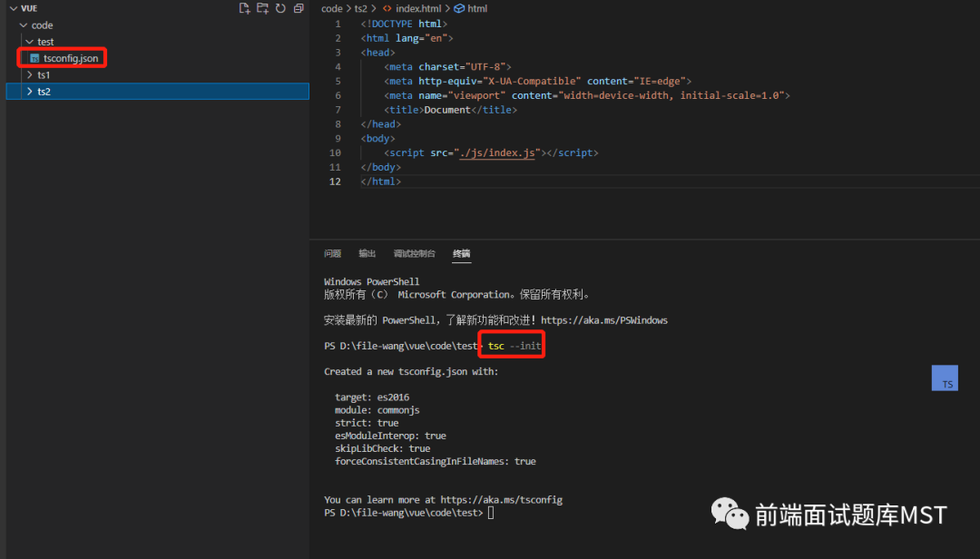Click 'target: es2016' in terminal output
The image size is (980, 559).
pos(372,397)
